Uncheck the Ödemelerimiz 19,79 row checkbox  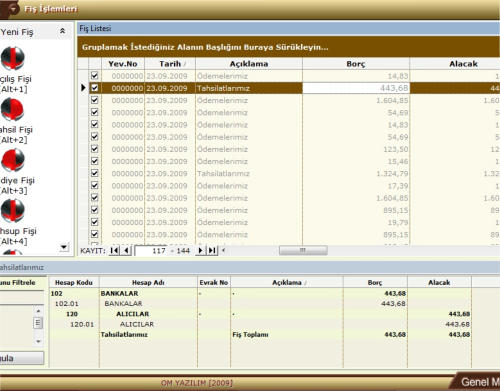(95, 222)
